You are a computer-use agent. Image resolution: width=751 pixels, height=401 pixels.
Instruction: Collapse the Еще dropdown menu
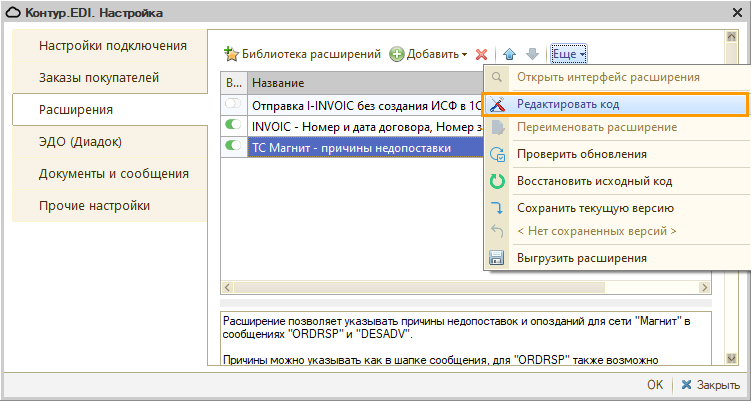point(568,54)
